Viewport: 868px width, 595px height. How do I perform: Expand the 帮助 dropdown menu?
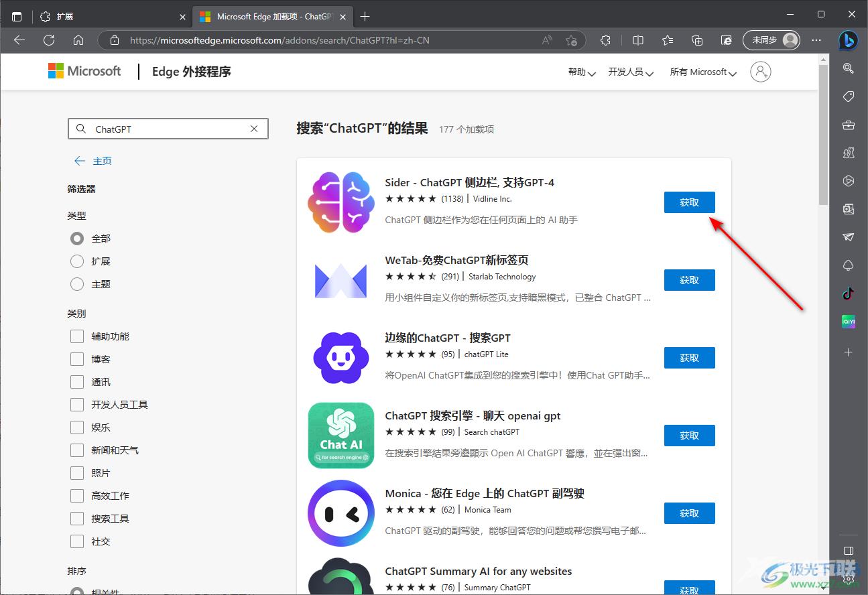point(582,72)
